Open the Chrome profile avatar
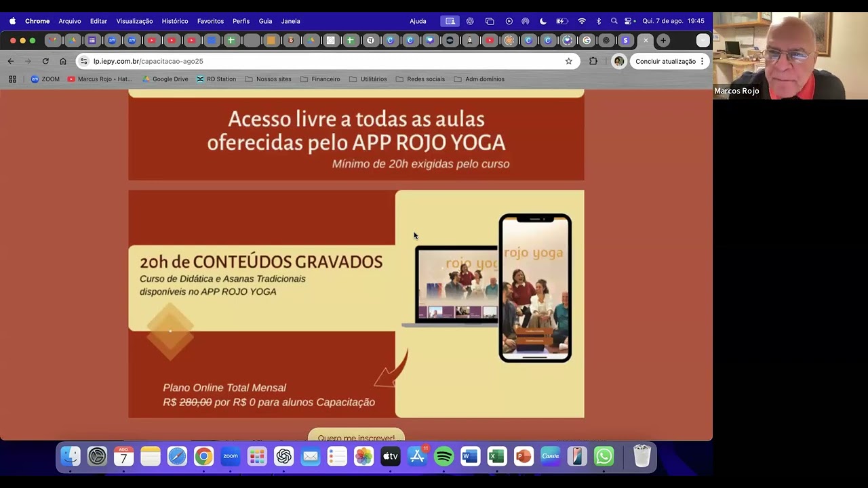 pyautogui.click(x=618, y=61)
